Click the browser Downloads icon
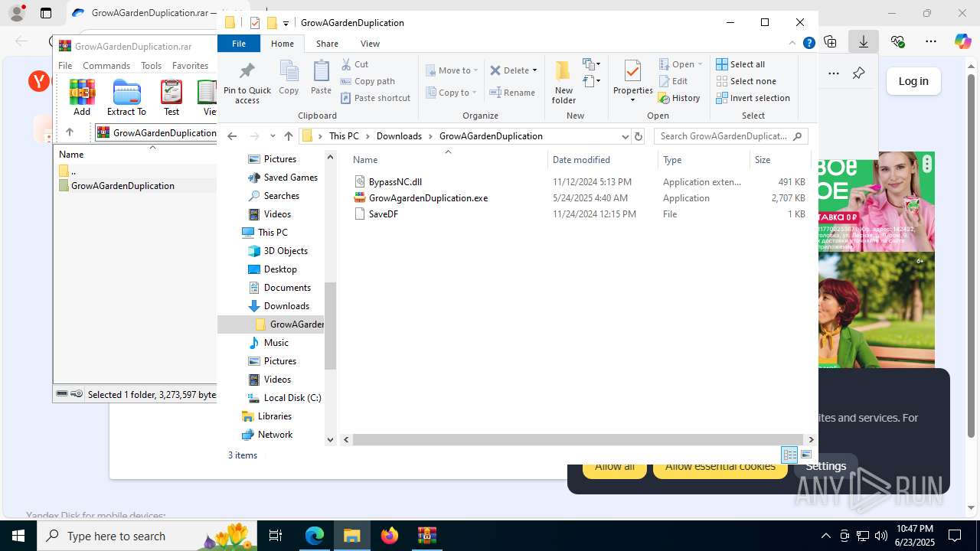The height and width of the screenshot is (551, 980). (863, 41)
